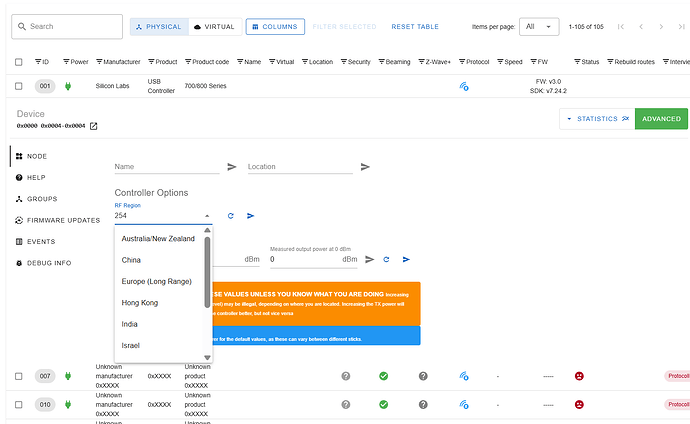Open the Columns selector
690x424 pixels.
pos(275,27)
